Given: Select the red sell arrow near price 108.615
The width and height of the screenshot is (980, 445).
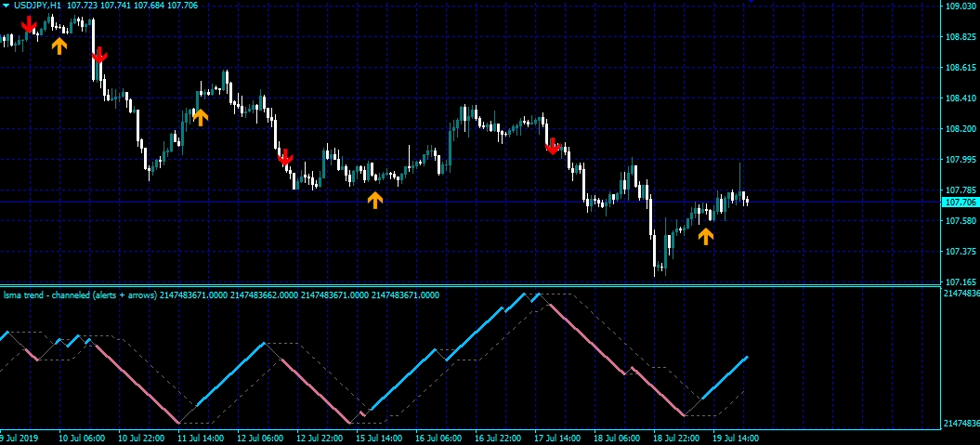Looking at the screenshot, I should 98,55.
